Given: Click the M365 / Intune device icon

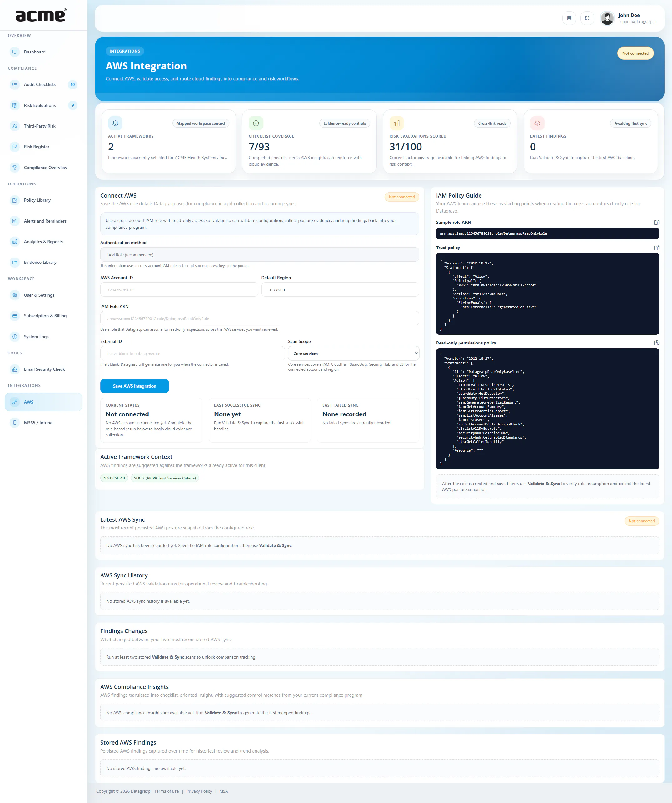Looking at the screenshot, I should click(14, 423).
